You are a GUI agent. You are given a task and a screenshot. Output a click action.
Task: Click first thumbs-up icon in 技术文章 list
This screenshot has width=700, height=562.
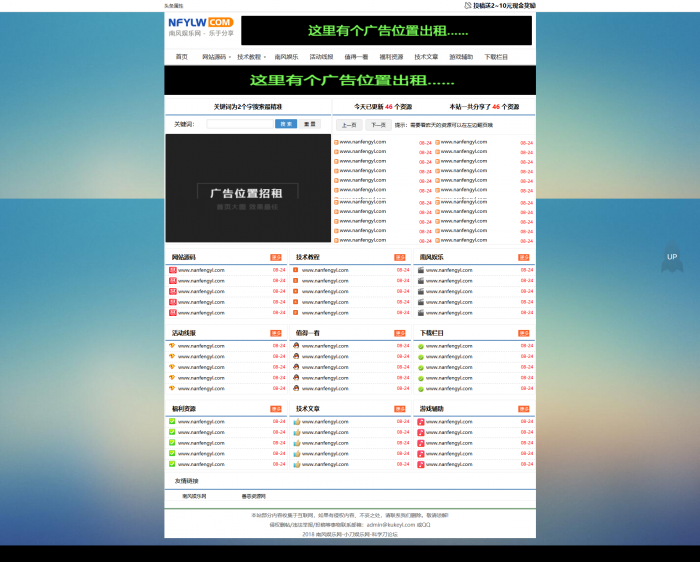click(296, 422)
